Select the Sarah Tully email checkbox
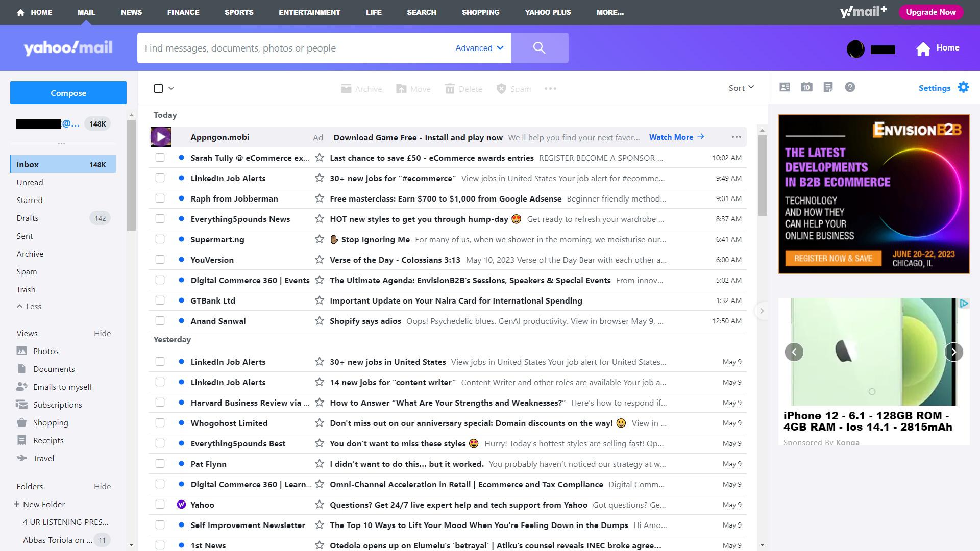 [160, 158]
